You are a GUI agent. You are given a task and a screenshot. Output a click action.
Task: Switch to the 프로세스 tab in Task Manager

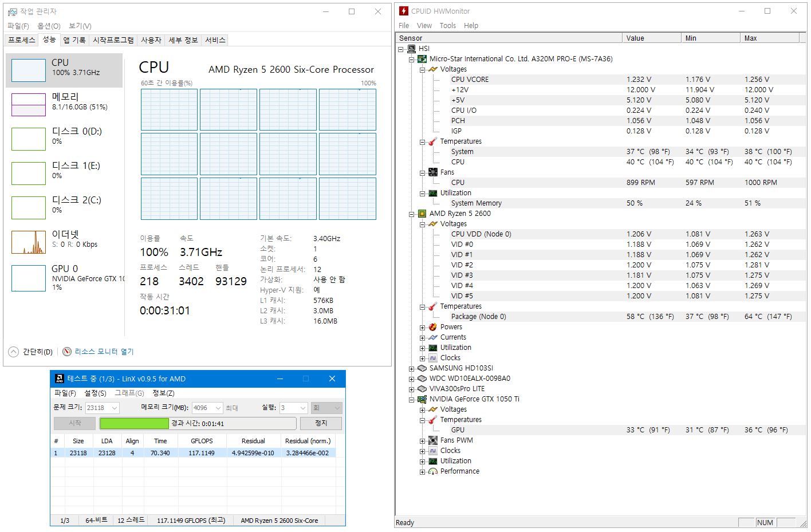coord(22,40)
